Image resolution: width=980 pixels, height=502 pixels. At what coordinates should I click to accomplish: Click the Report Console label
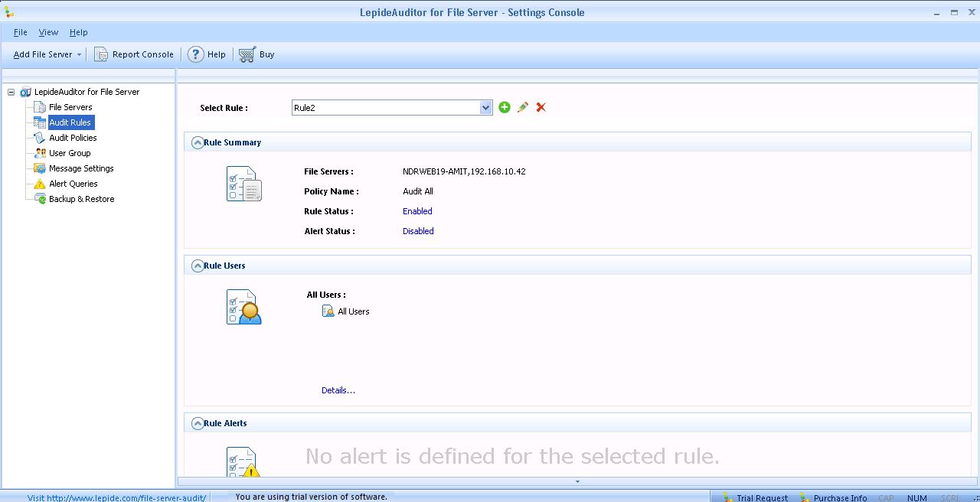pos(143,54)
